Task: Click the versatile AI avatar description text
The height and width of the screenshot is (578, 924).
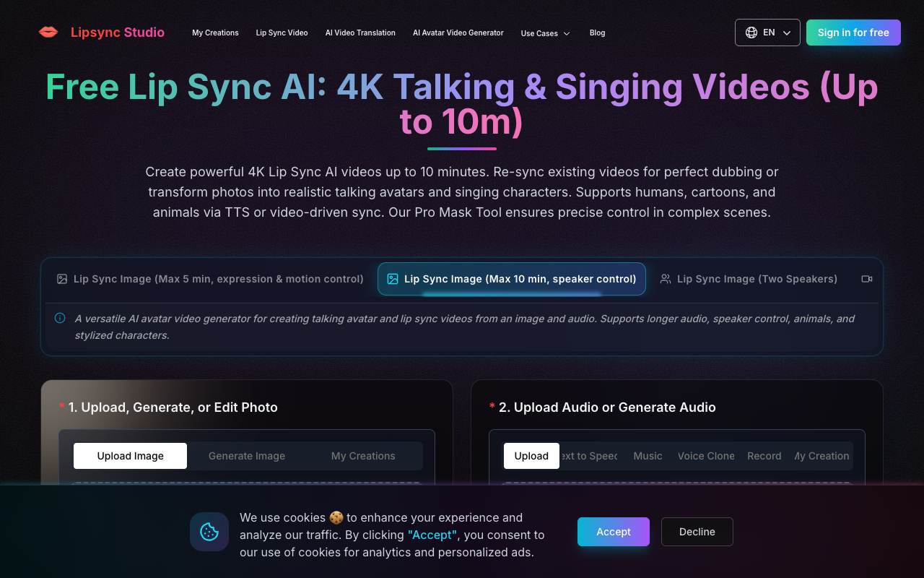Action: click(465, 327)
